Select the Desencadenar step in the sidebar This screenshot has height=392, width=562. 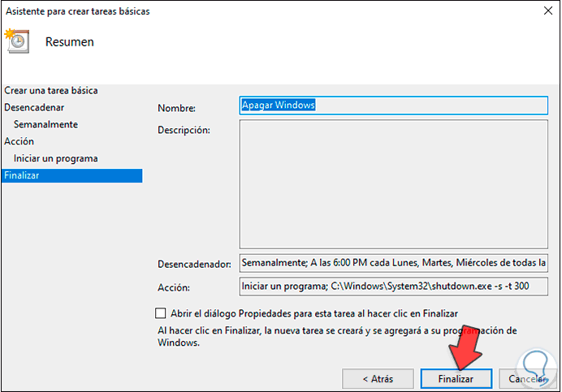[x=34, y=107]
